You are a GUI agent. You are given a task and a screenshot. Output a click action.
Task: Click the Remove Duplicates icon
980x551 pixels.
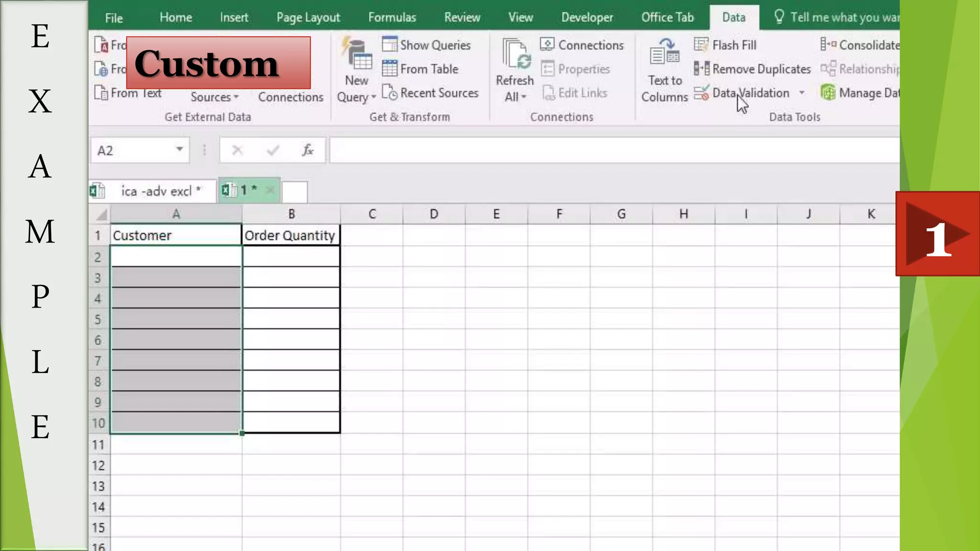pyautogui.click(x=702, y=69)
